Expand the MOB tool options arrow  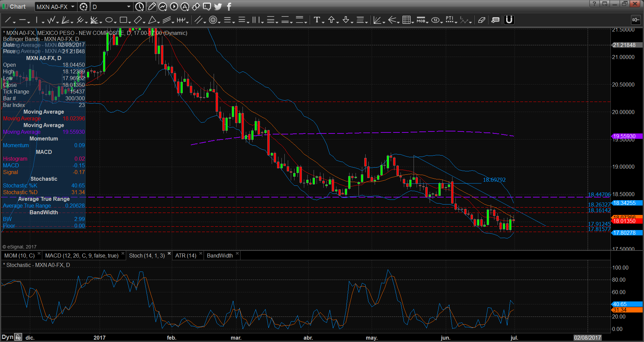coord(427,22)
